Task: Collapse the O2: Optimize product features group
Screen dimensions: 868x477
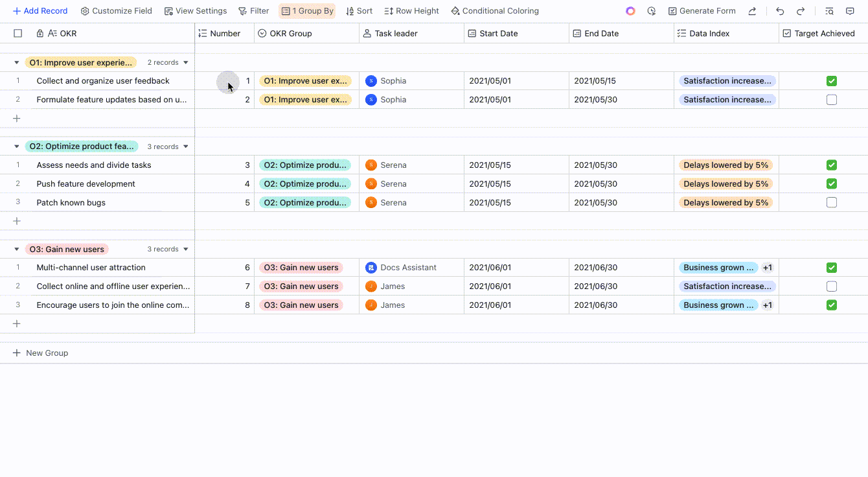Action: pyautogui.click(x=17, y=146)
